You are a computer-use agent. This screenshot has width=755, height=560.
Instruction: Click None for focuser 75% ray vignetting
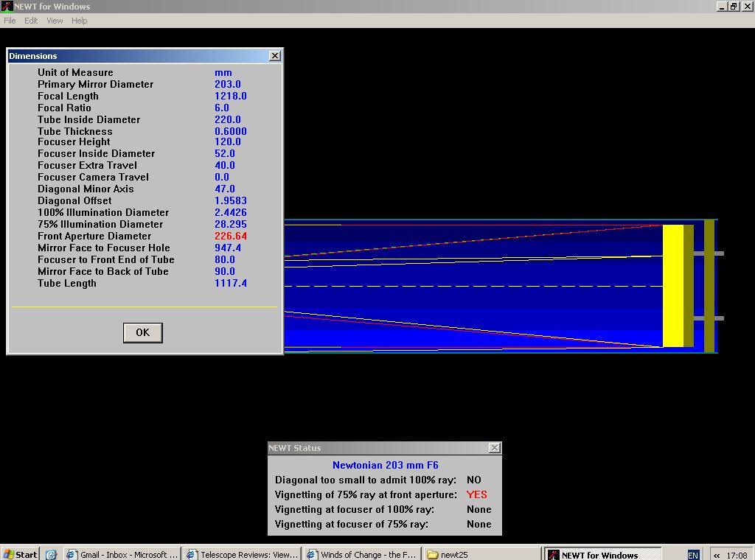(479, 524)
